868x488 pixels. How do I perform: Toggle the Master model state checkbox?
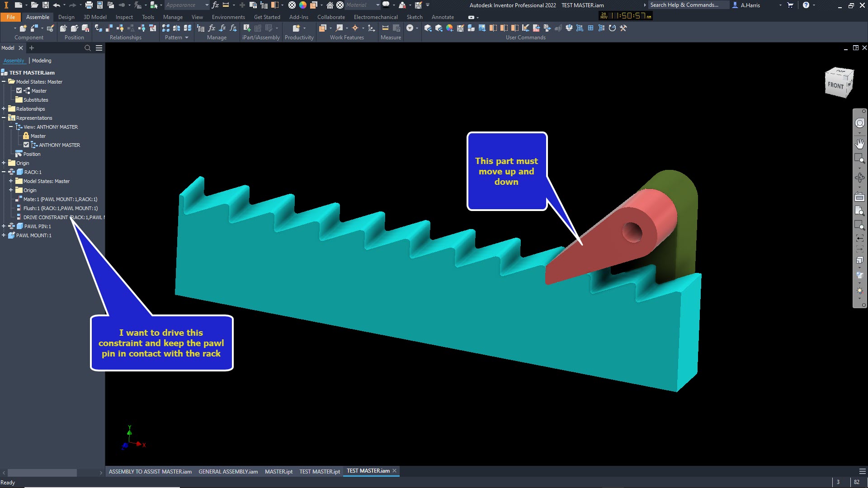pyautogui.click(x=19, y=90)
